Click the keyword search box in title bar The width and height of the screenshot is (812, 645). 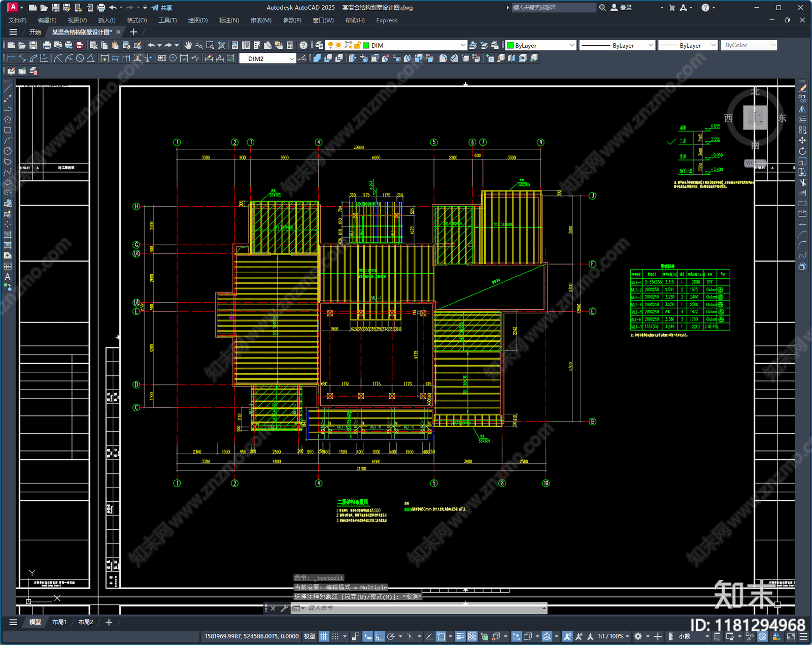[x=553, y=8]
